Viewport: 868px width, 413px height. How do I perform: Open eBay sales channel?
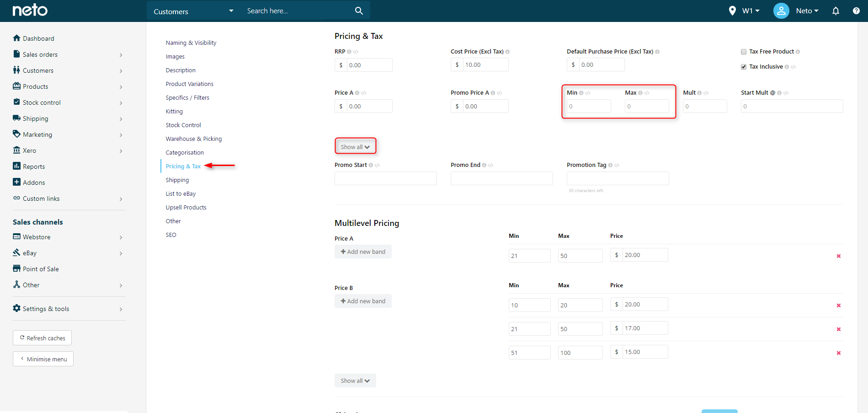click(69, 253)
